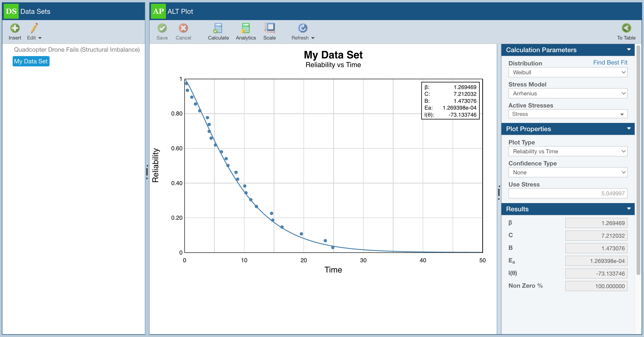Click the Insert data set icon
This screenshot has height=337, width=644.
pyautogui.click(x=15, y=29)
